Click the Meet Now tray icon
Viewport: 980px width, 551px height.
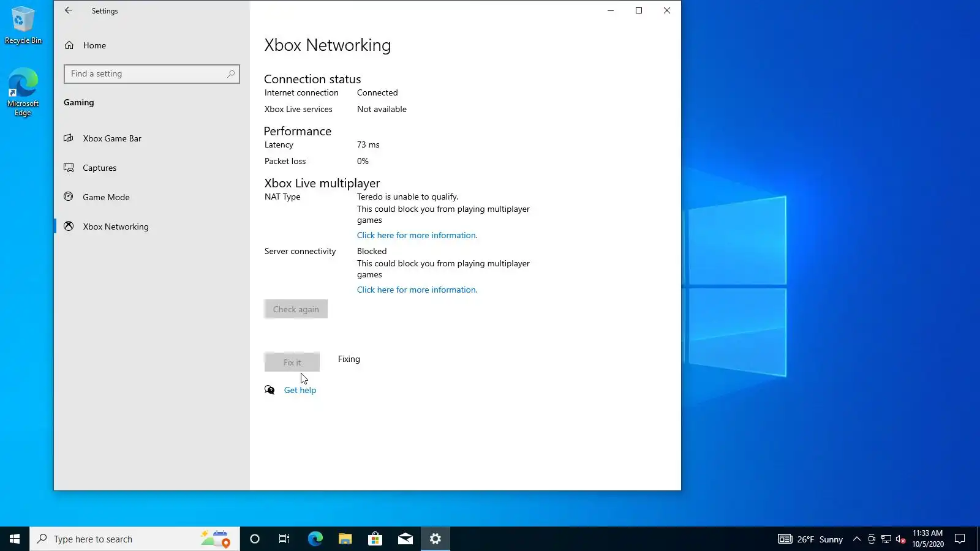tap(872, 539)
